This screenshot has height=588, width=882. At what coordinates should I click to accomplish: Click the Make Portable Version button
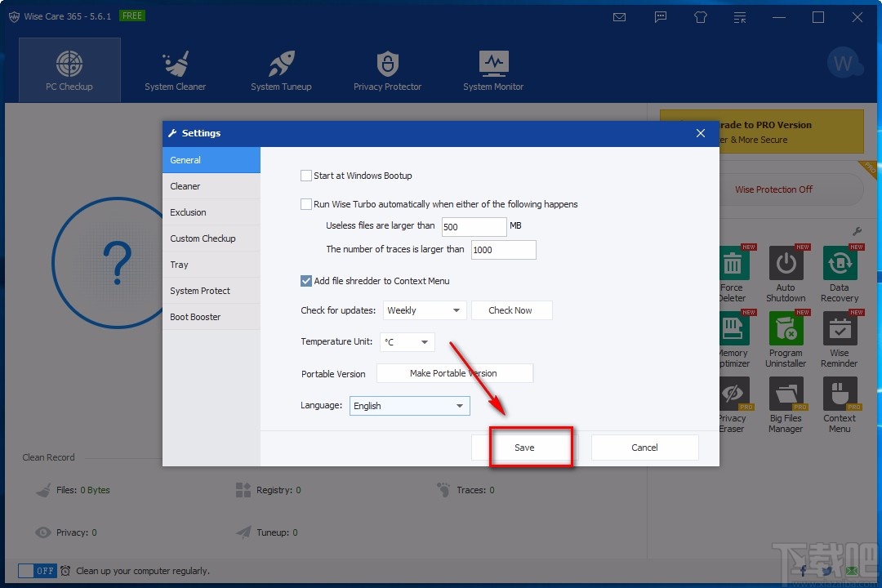click(455, 373)
